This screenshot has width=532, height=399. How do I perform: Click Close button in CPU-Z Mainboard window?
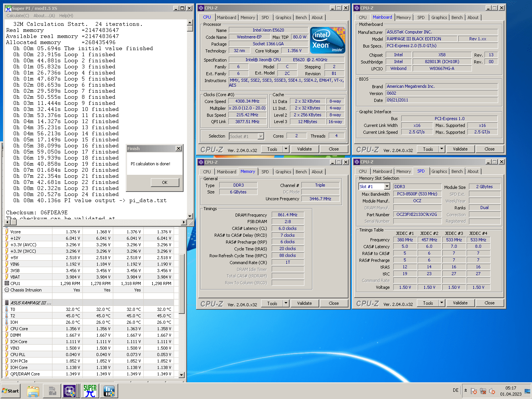point(489,149)
